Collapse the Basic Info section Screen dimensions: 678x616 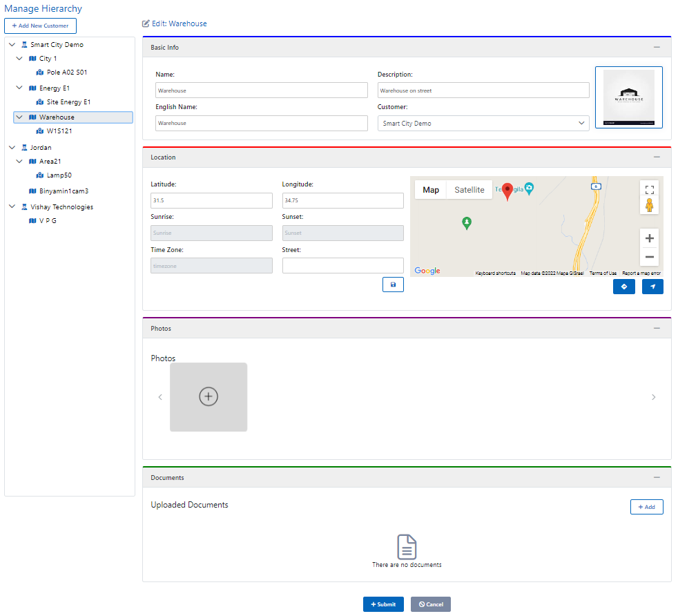coord(657,47)
